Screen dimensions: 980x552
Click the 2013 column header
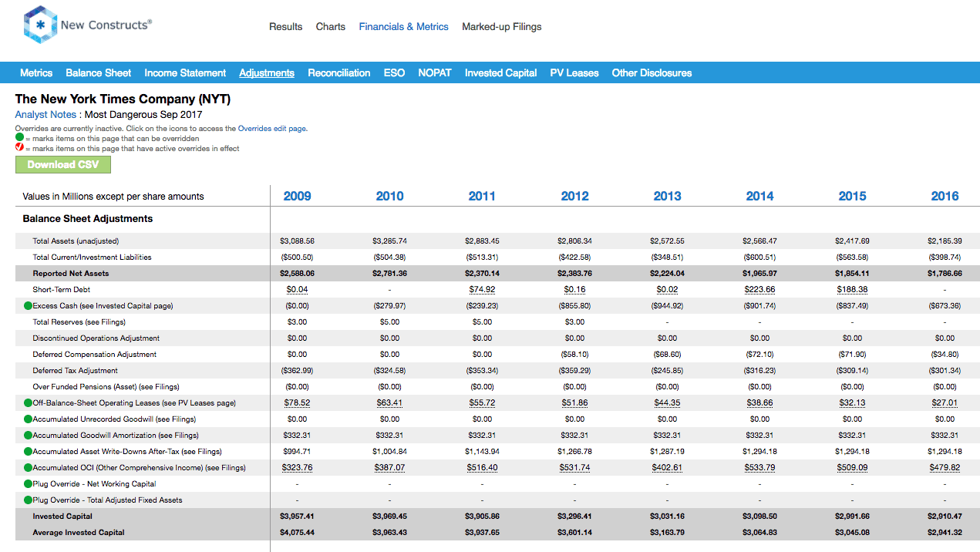point(668,196)
